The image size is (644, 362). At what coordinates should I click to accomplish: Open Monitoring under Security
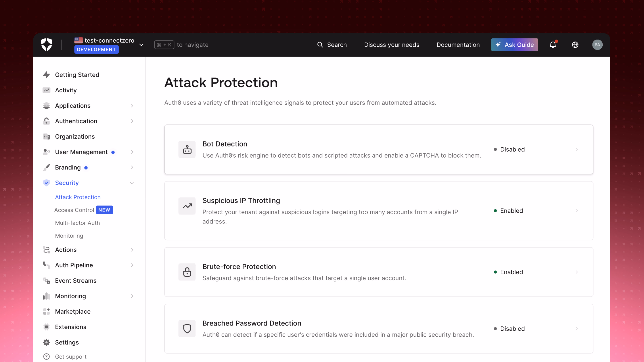pos(69,236)
